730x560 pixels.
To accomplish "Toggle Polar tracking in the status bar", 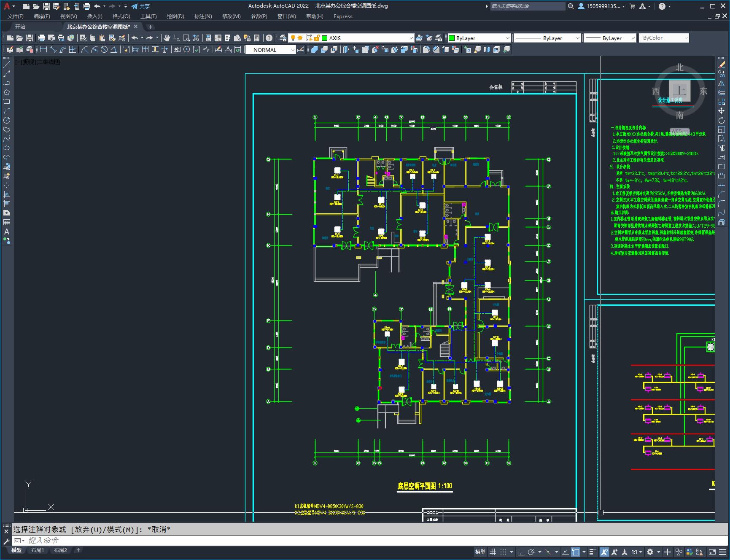I will point(531,552).
